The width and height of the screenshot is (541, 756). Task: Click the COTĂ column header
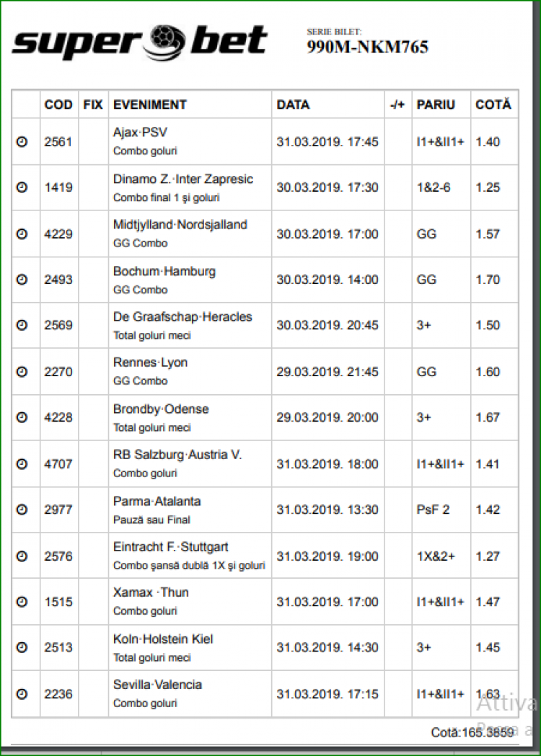pos(493,104)
